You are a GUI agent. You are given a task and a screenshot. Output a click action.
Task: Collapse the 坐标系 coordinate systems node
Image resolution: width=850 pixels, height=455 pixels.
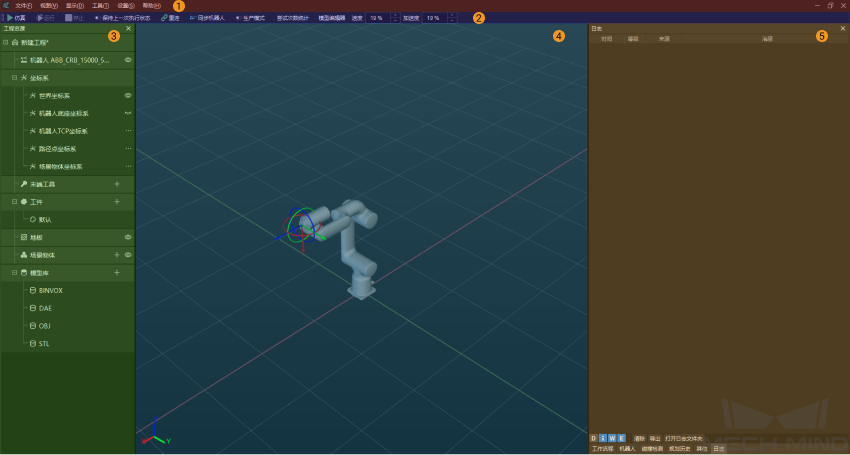[15, 78]
